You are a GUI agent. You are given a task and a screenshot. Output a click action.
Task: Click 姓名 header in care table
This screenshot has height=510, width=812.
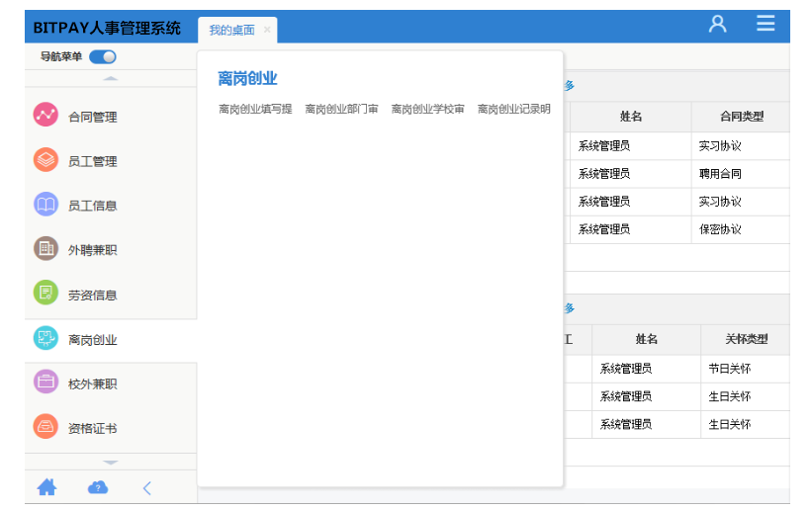coord(646,339)
